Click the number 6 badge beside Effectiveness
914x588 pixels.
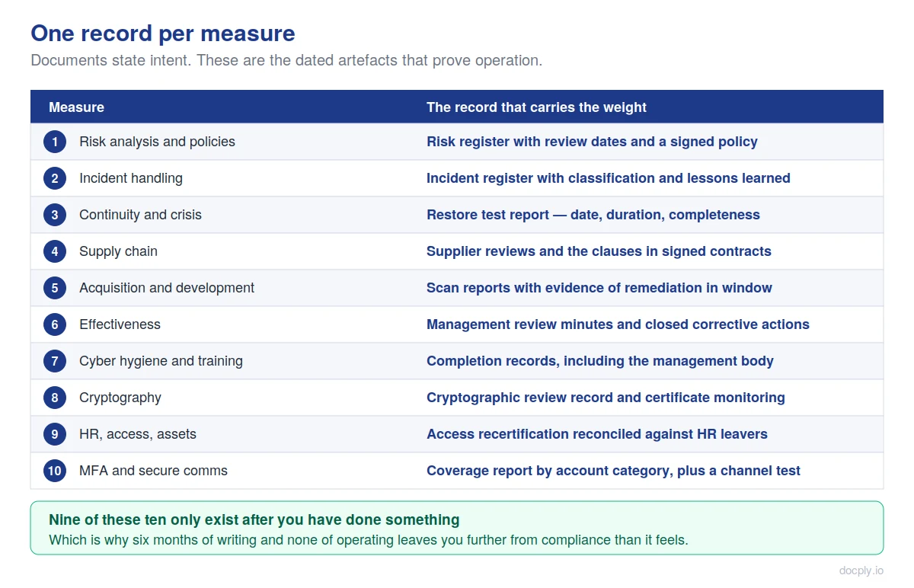(x=55, y=324)
